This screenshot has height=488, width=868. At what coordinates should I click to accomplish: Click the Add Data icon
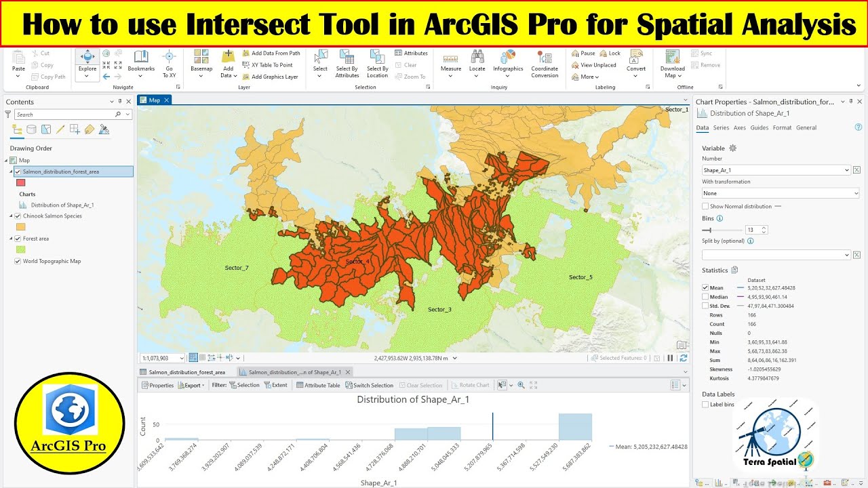[228, 57]
